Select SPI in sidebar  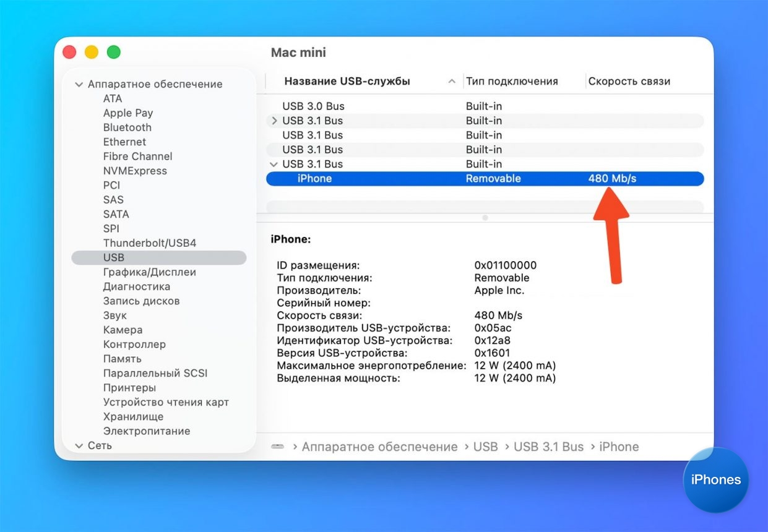[x=111, y=228]
